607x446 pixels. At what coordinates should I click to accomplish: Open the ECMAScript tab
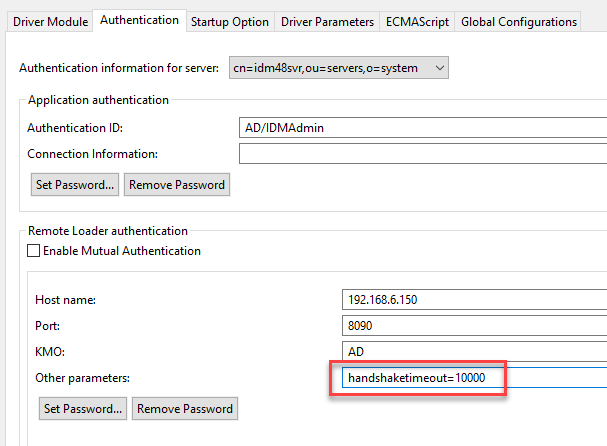point(417,21)
